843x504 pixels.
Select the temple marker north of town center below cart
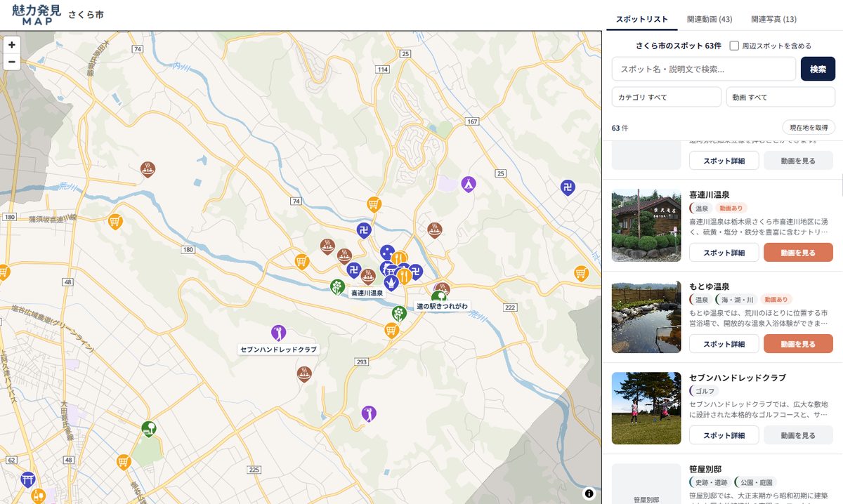click(x=364, y=230)
